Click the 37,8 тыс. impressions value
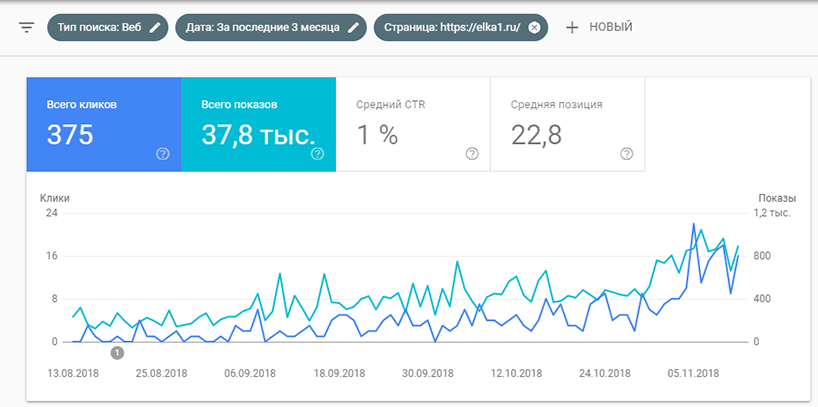 258,135
